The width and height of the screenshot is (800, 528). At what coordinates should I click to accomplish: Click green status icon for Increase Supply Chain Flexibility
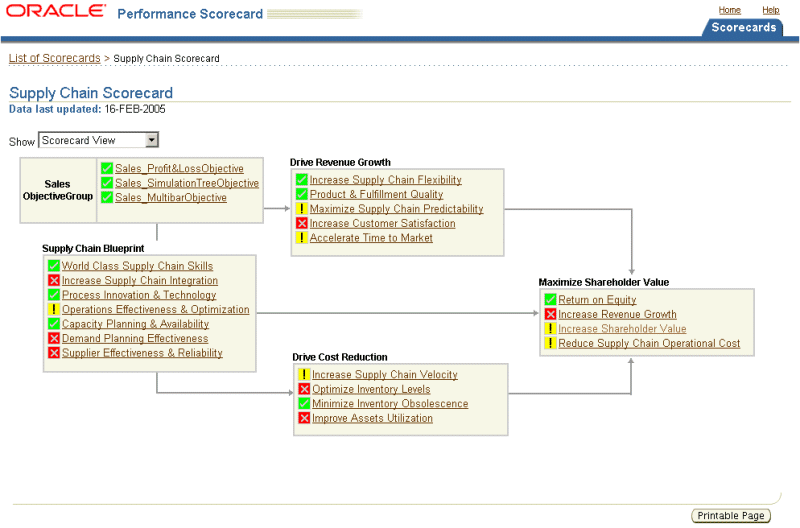[302, 180]
